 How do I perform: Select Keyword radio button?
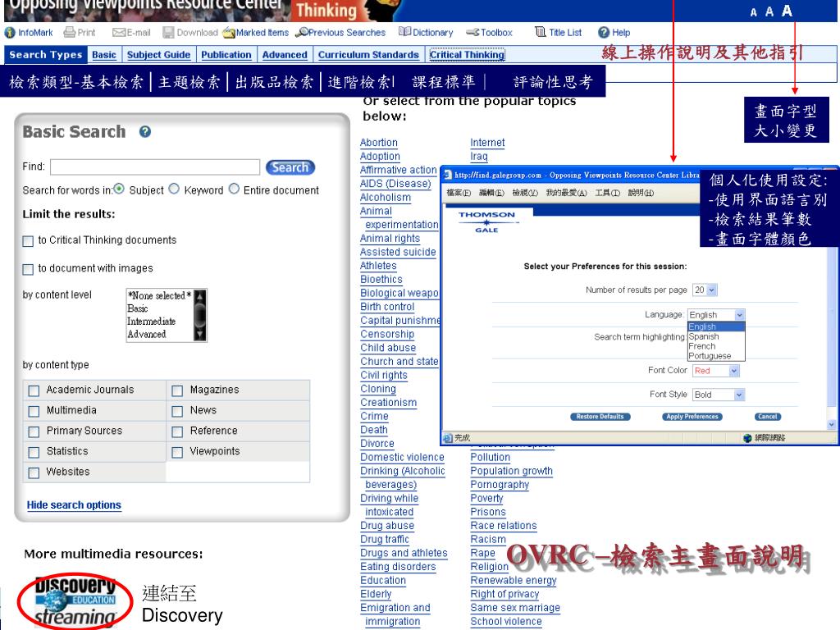(174, 189)
